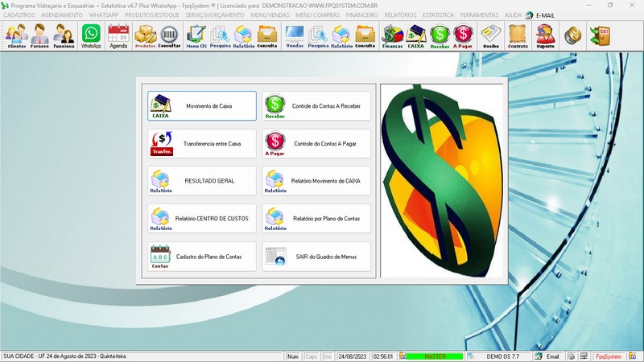Open the FINANCEIRO menu
Screen dimensions: 644x362
pos(361,15)
